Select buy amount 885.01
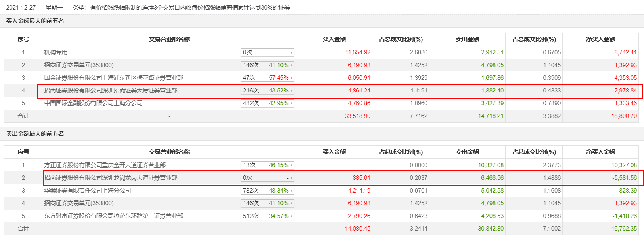This screenshot has height=237, width=644. click(362, 178)
